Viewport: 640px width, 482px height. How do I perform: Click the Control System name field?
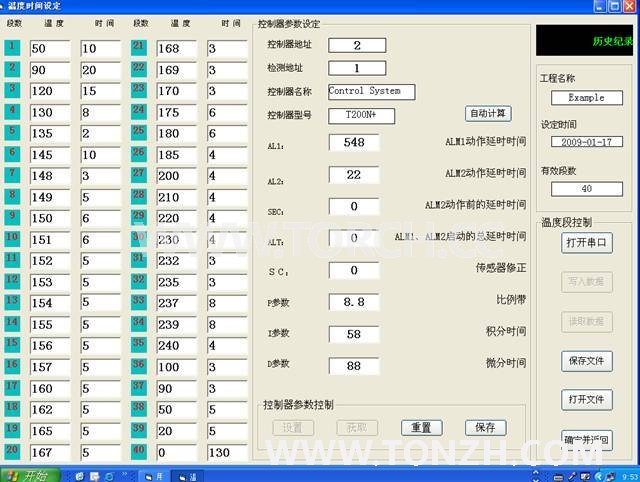click(371, 91)
